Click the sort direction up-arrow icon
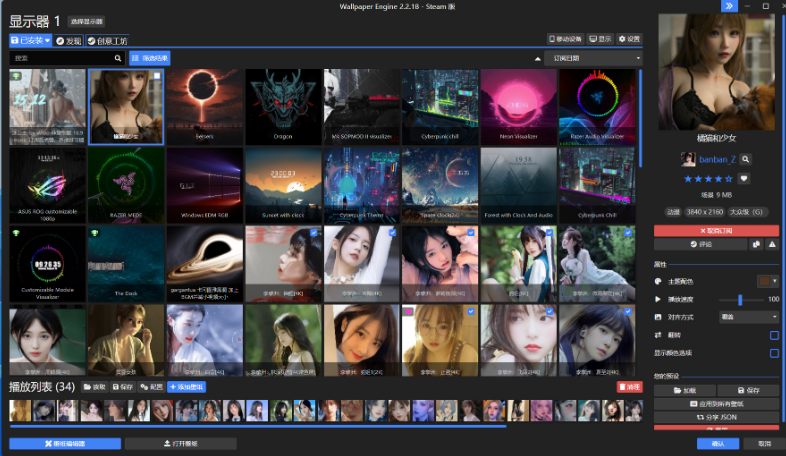786x456 pixels. (x=538, y=59)
